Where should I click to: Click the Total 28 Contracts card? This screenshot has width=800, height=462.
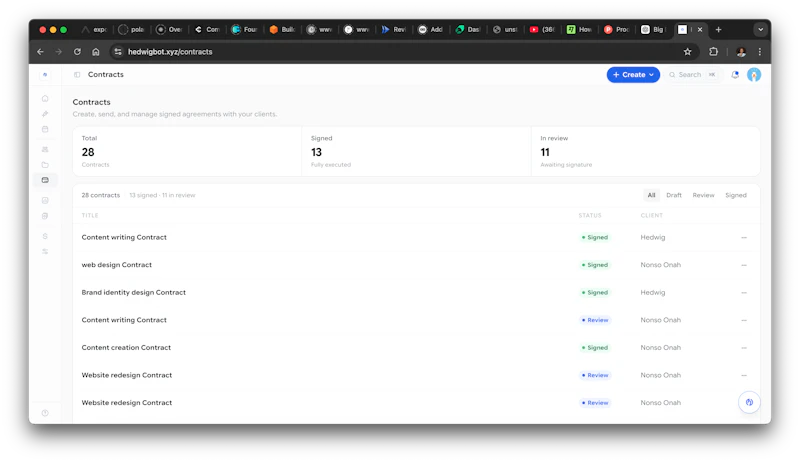tap(187, 151)
